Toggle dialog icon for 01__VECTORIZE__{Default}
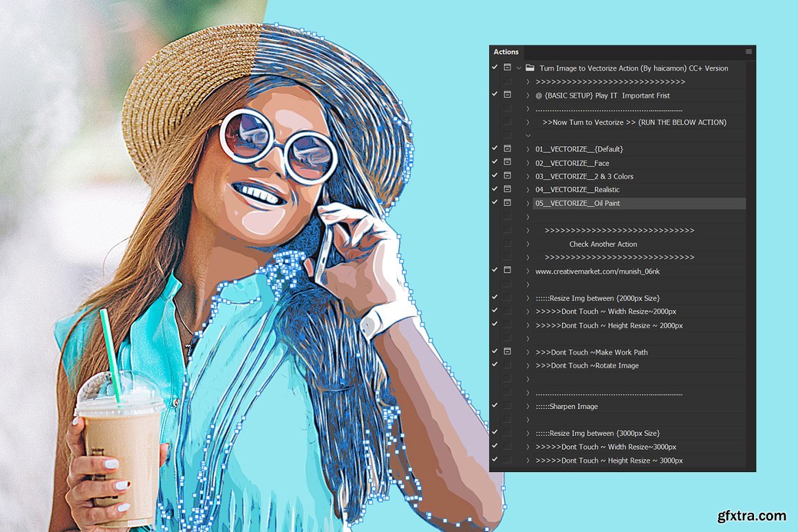The image size is (798, 532). (507, 148)
